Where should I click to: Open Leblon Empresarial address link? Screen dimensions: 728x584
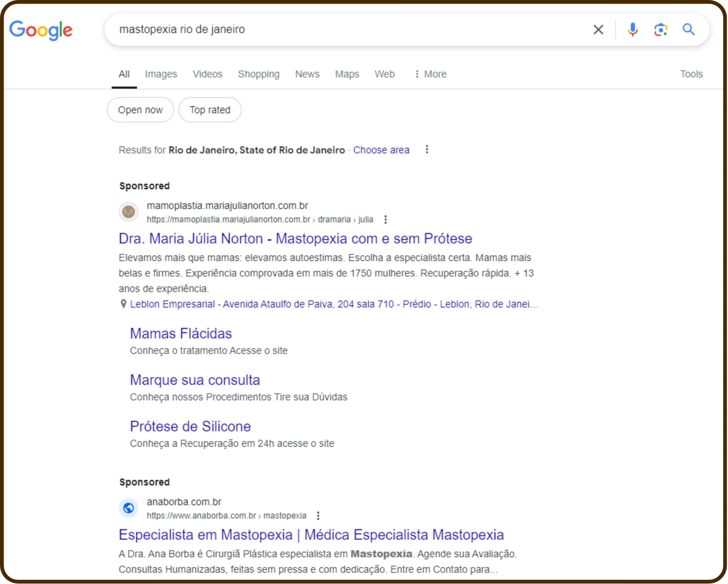(x=334, y=304)
